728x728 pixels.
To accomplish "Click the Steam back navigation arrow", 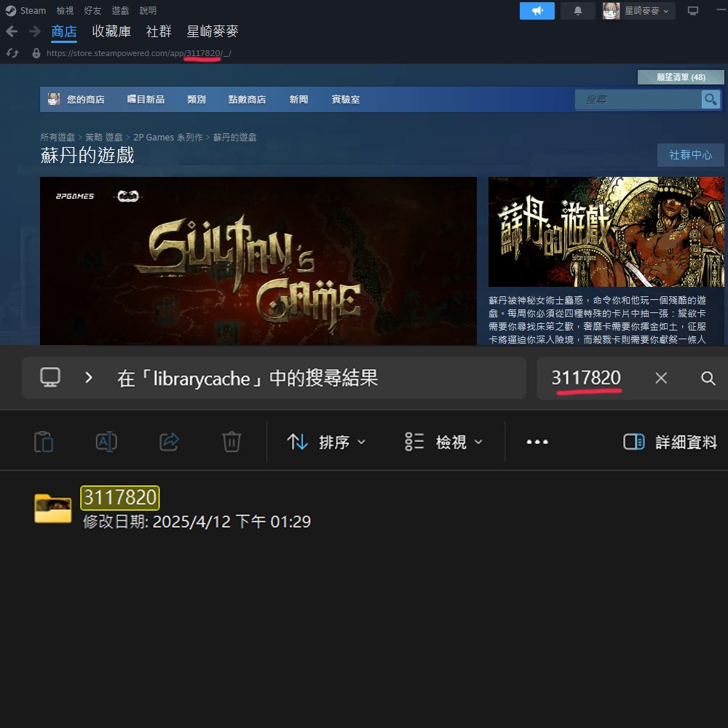I will pyautogui.click(x=12, y=31).
